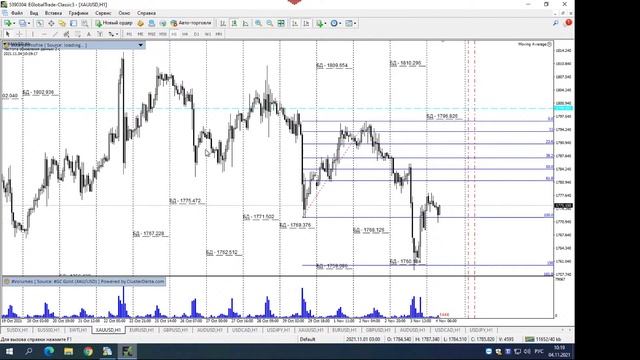Select the Text (A) tool

(89, 34)
